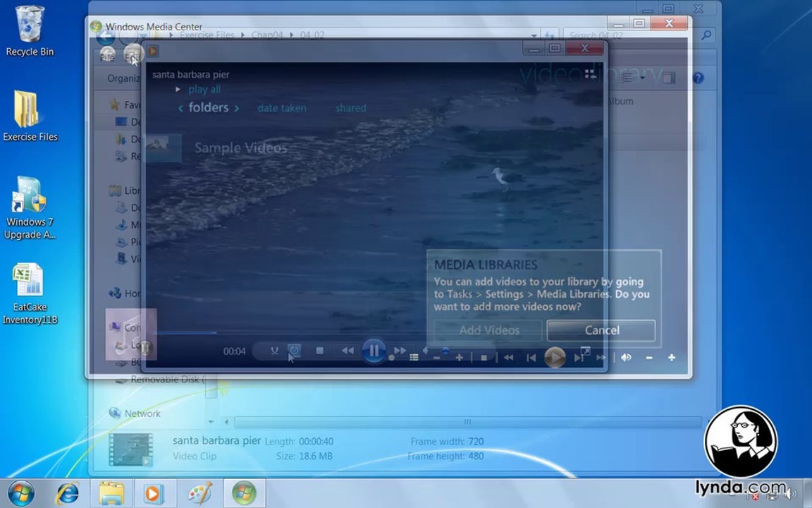812x508 pixels.
Task: Fast forward the video in Media Player
Action: point(399,351)
